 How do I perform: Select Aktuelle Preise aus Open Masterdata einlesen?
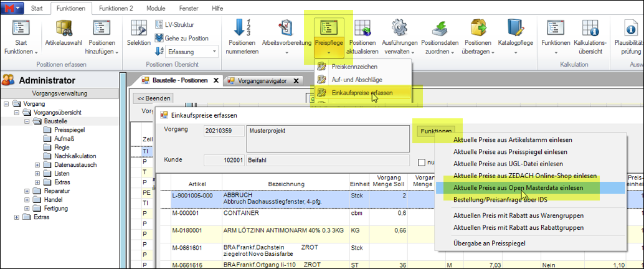(x=518, y=188)
